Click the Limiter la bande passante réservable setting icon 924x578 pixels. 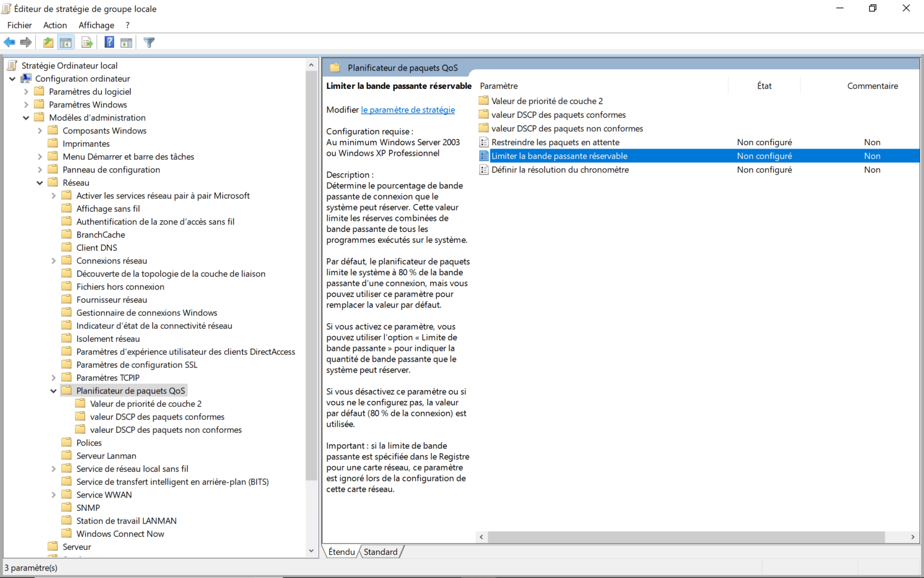click(x=484, y=156)
